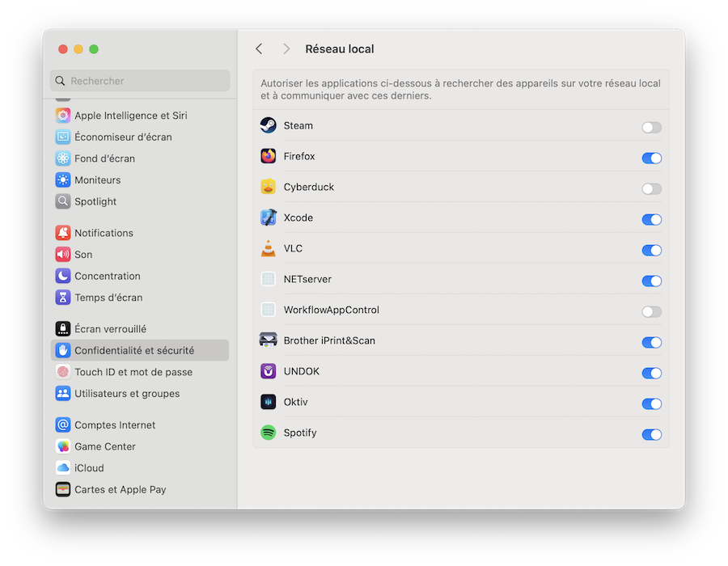Click the Économiseur d'écran sidebar icon
The width and height of the screenshot is (728, 566).
pos(63,137)
